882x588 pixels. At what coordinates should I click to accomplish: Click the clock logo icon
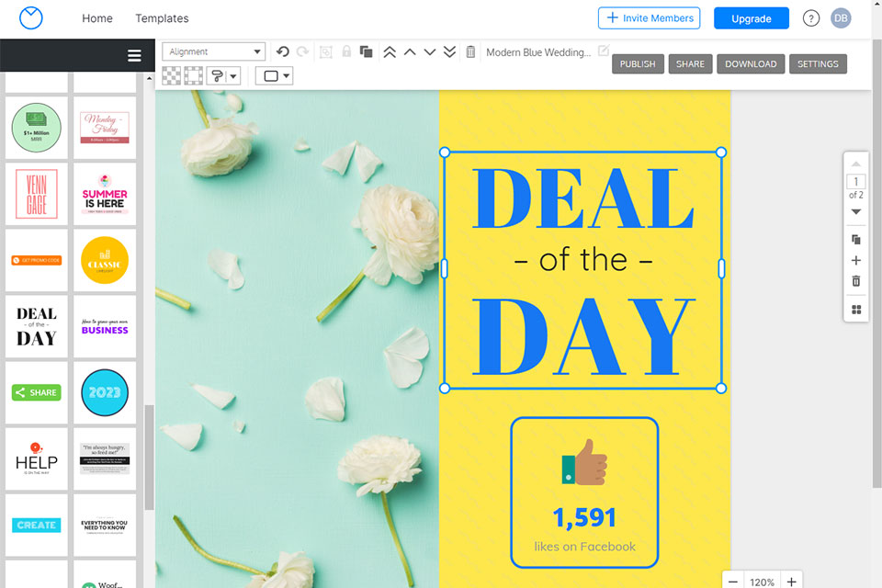(x=31, y=18)
